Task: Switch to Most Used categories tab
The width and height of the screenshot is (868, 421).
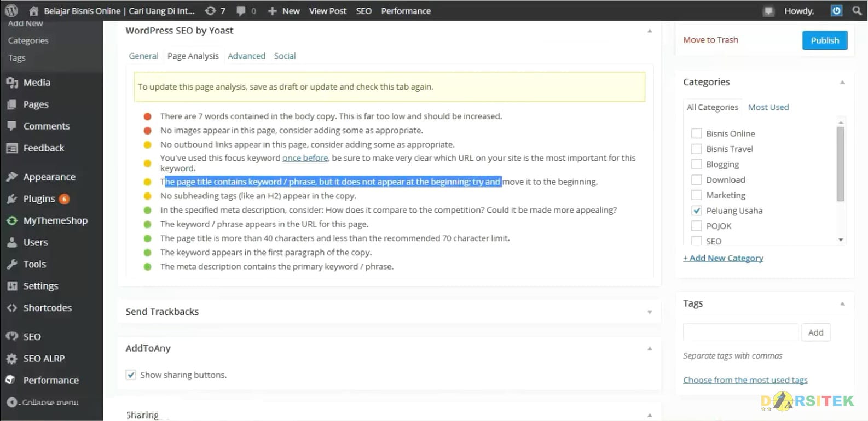Action: point(768,107)
